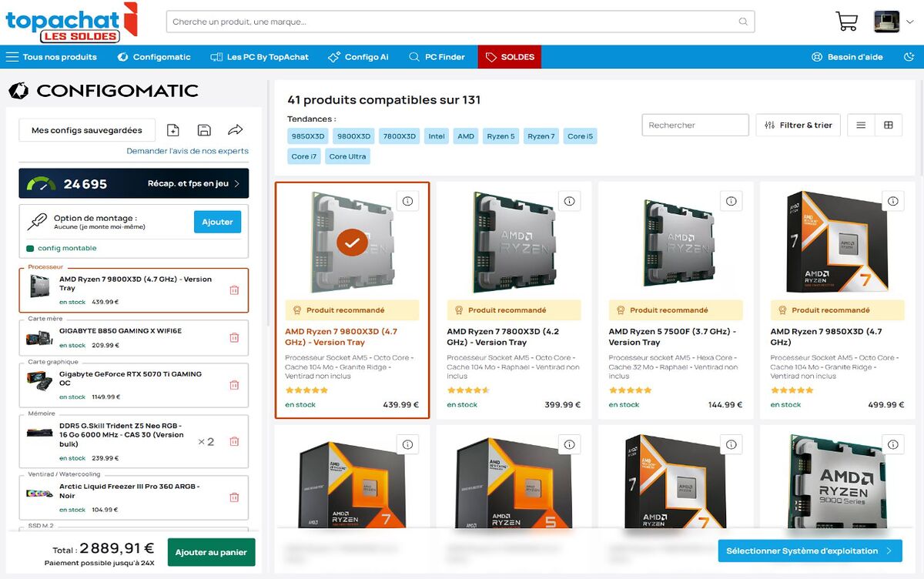
Task: Open Tous nos produits menu
Action: click(52, 57)
